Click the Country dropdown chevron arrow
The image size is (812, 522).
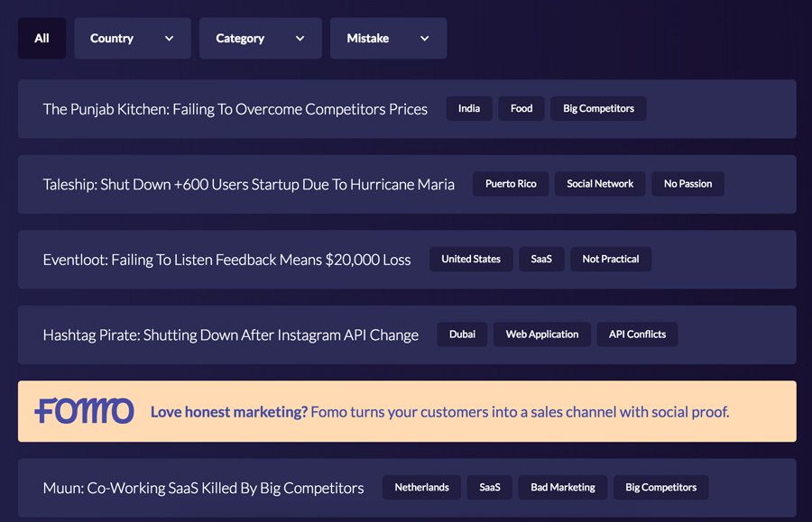click(x=169, y=38)
